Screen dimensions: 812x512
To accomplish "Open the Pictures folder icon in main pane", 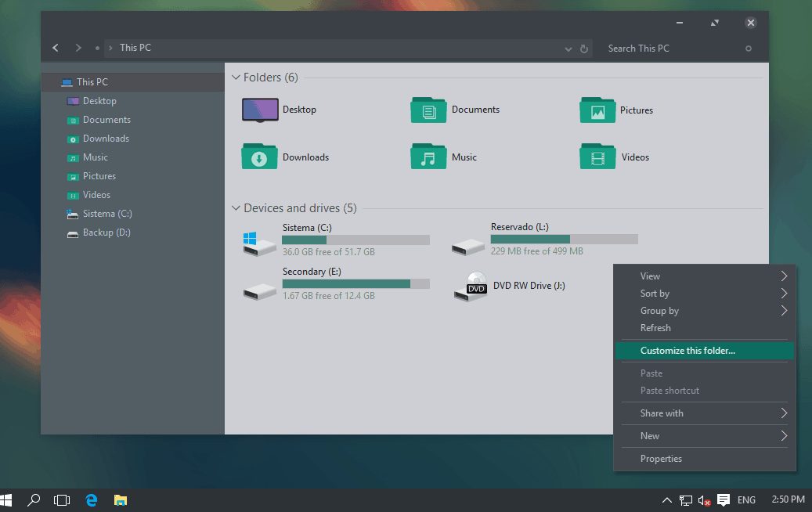I will 597,110.
